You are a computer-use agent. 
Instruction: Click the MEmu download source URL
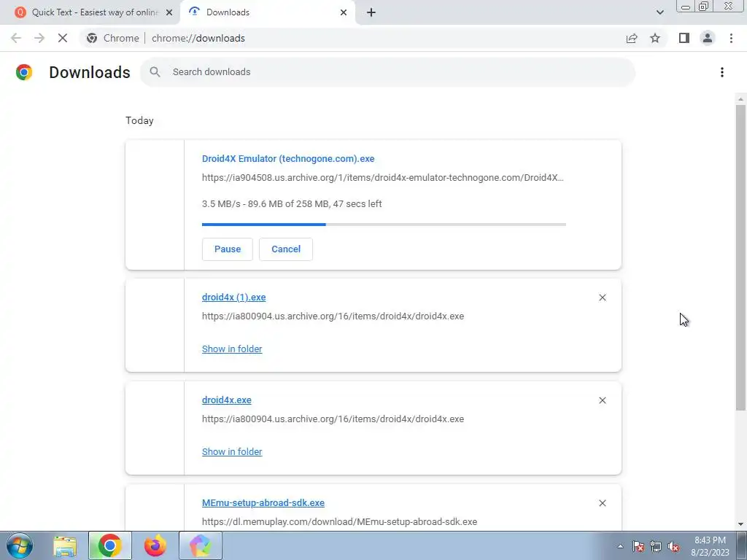click(340, 522)
